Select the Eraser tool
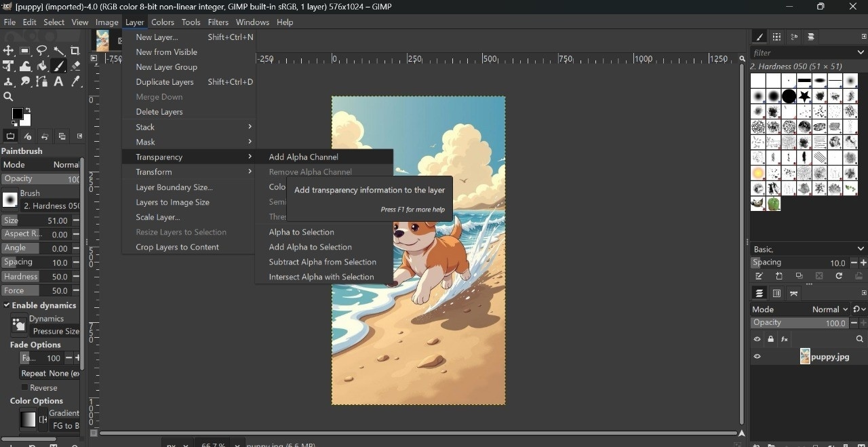The width and height of the screenshot is (868, 447). (x=75, y=66)
